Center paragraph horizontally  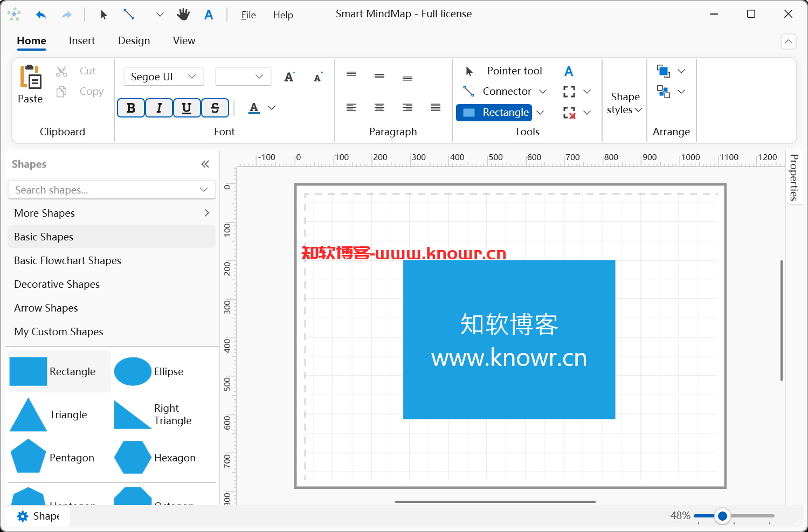379,108
